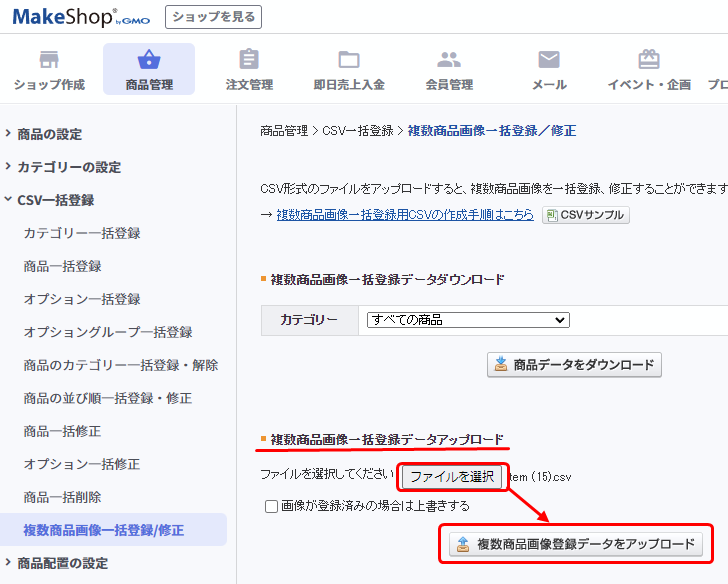The image size is (728, 584).
Task: Open the 注文管理 clipboard icon
Action: pyautogui.click(x=249, y=60)
